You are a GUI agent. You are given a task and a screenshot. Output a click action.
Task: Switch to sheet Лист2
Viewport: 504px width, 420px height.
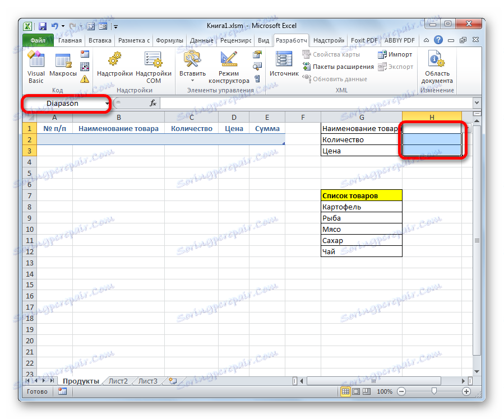pos(118,381)
